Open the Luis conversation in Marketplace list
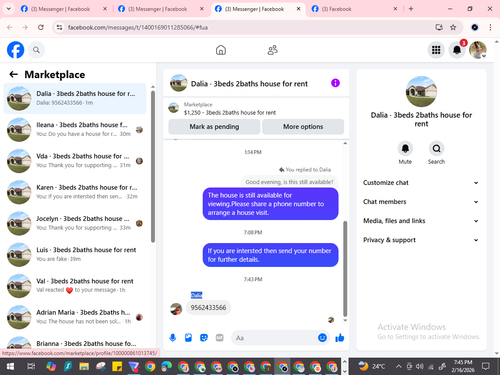Screen dimensions: 500x375 [75, 255]
